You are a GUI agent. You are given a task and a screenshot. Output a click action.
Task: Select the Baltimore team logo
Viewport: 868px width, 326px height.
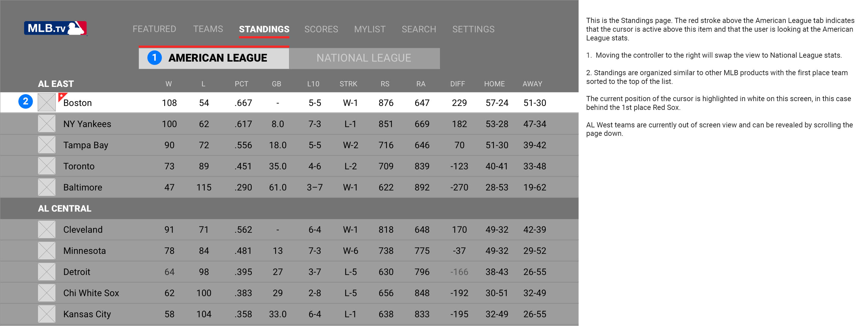tap(46, 187)
